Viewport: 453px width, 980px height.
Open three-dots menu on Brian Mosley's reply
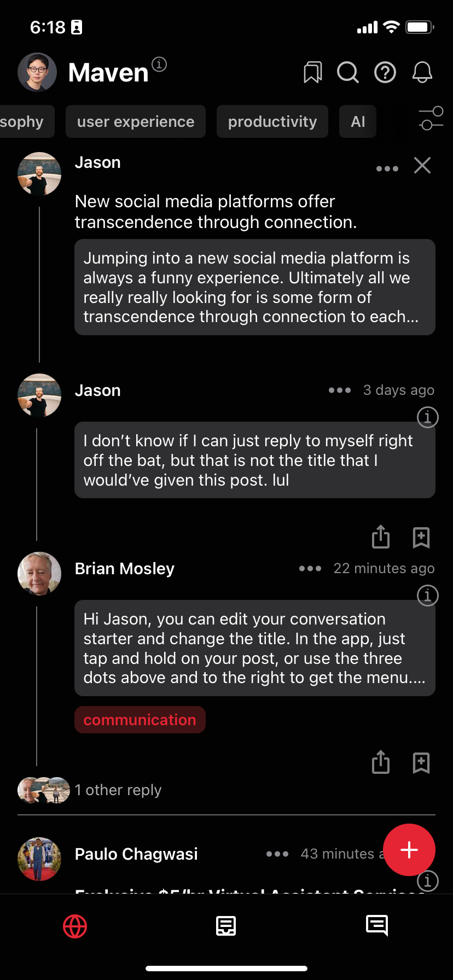point(310,569)
